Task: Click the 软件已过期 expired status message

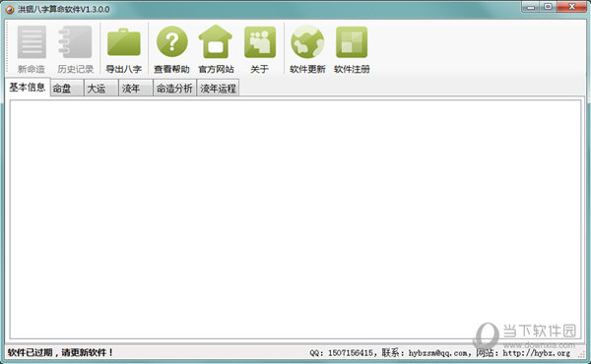Action: click(x=60, y=353)
